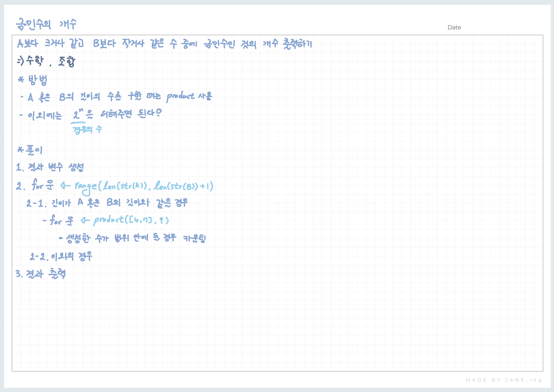Click the asterisk next to 방법

pos(21,79)
